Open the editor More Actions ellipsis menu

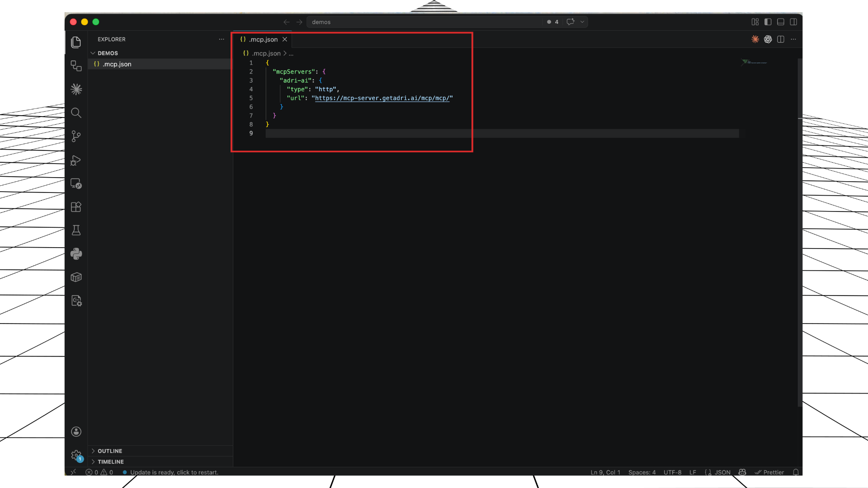793,39
